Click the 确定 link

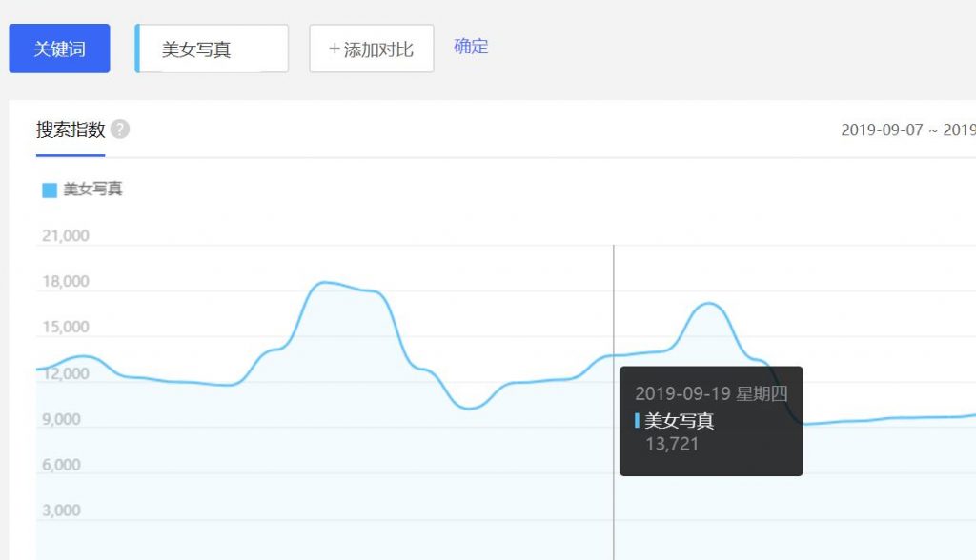coord(471,46)
